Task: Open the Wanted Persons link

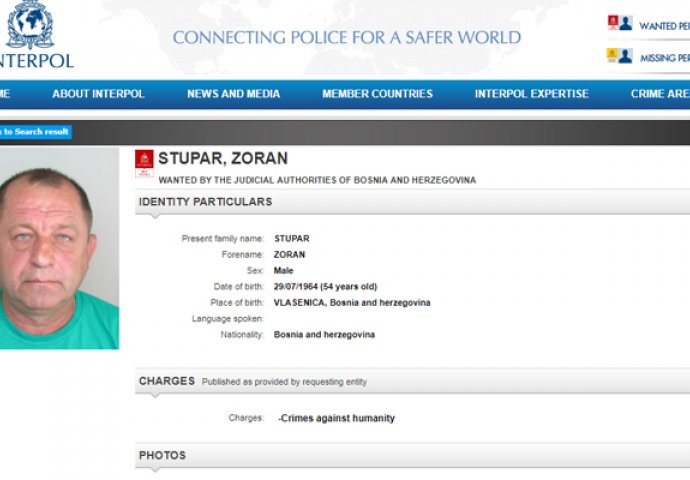Action: point(664,25)
